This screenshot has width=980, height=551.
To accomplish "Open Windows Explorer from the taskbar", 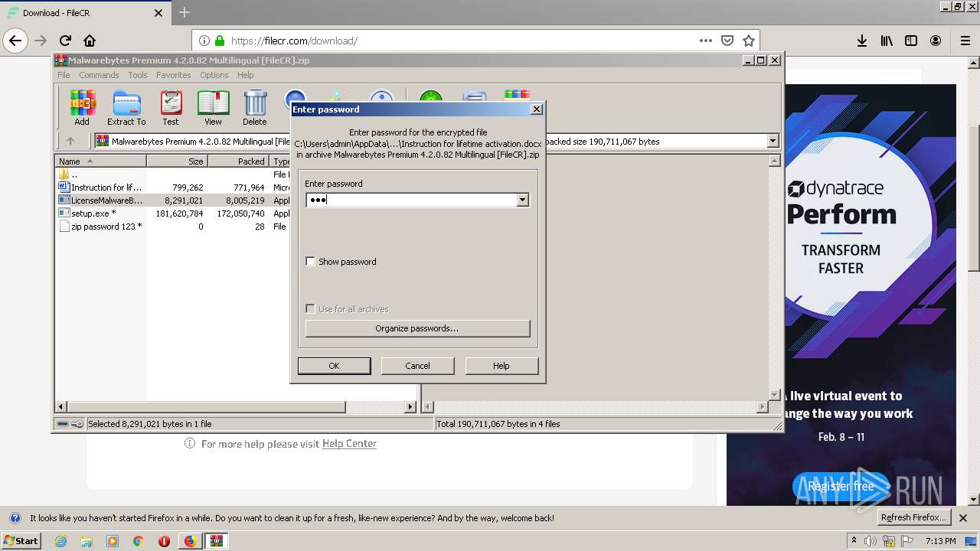I will pyautogui.click(x=87, y=540).
